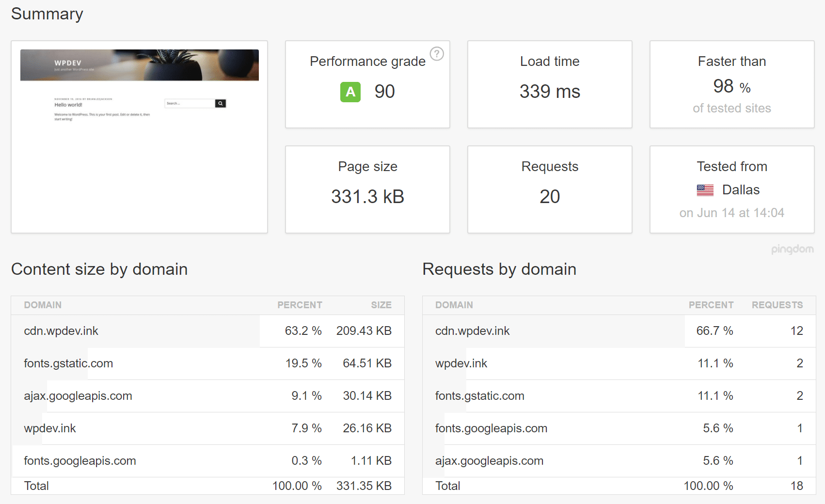Click the question mark icon on Performance grade card
The image size is (825, 504).
437,54
